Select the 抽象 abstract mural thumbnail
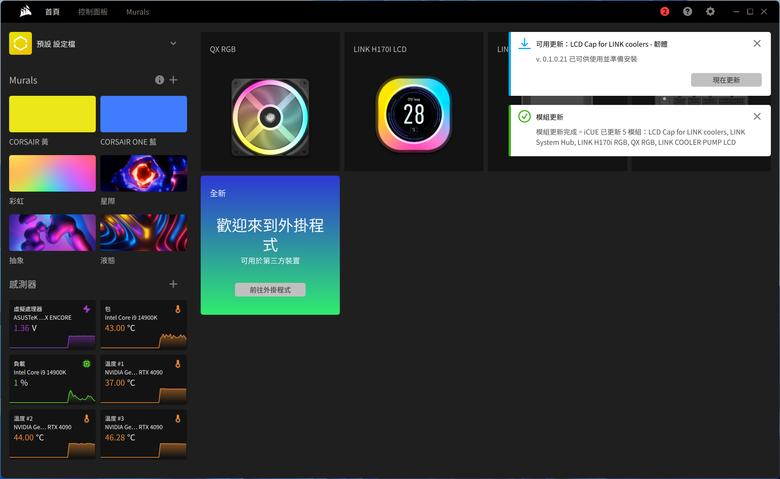 pos(52,232)
